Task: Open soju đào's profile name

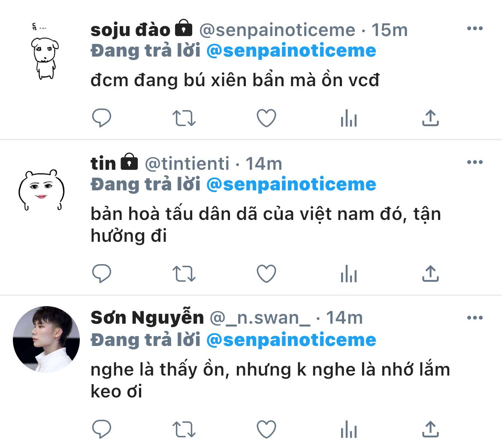Action: coord(130,30)
